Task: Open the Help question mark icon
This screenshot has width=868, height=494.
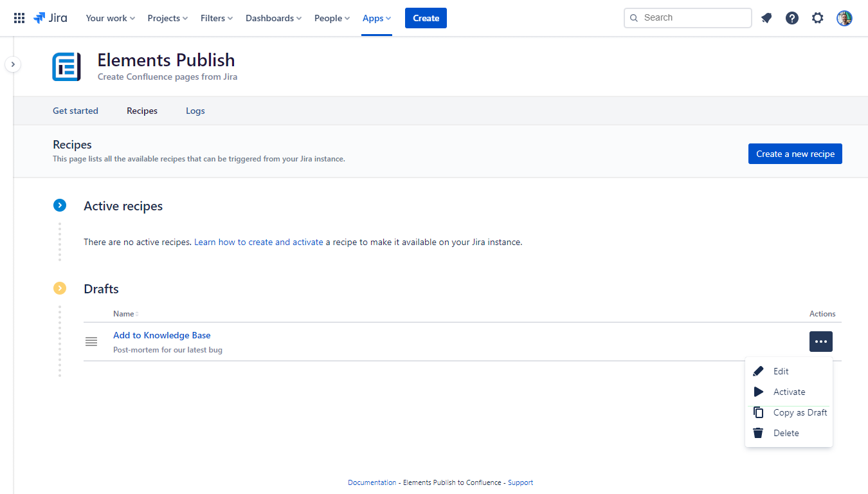Action: 791,17
